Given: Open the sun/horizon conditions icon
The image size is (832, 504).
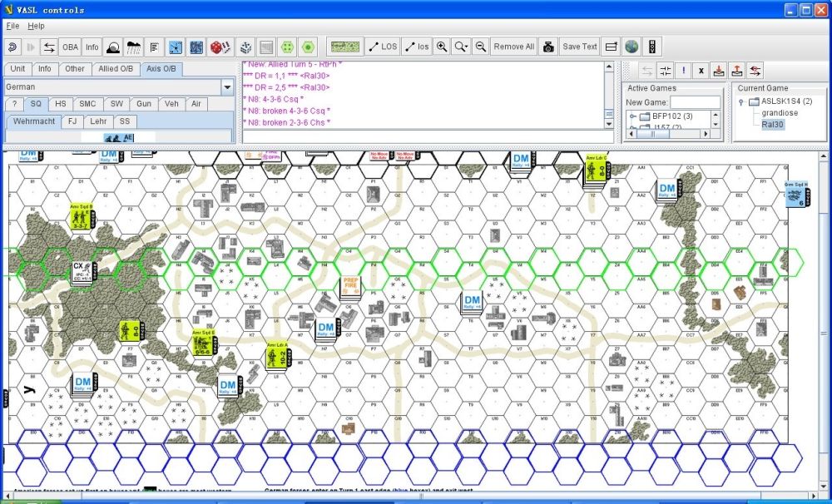Looking at the screenshot, I should [x=112, y=47].
